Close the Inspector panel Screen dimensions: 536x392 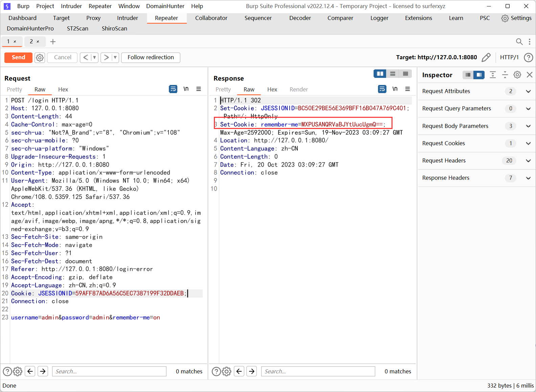click(x=530, y=75)
